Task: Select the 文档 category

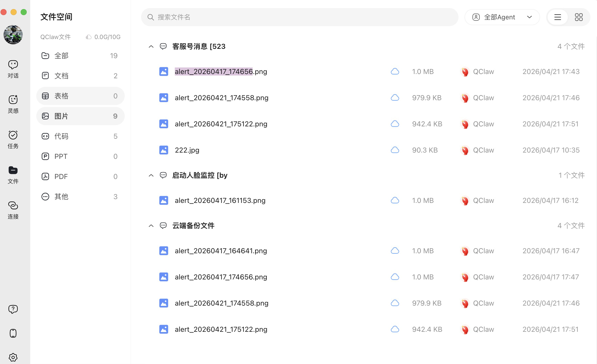Action: [80, 76]
